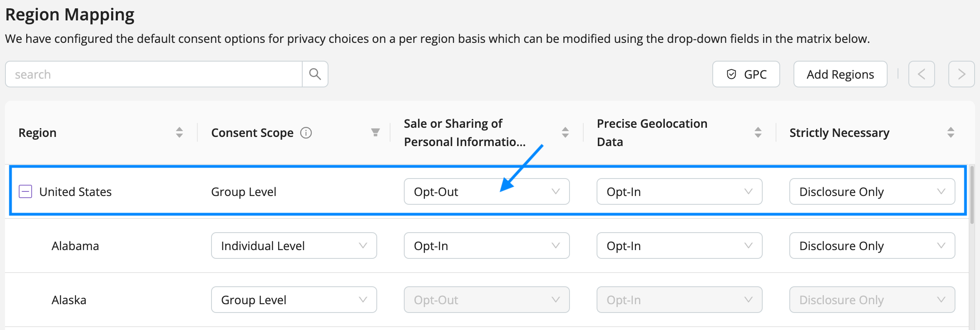Open United States Strictly Necessary Disclosure Only dropdown
The height and width of the screenshot is (330, 980).
coord(872,191)
